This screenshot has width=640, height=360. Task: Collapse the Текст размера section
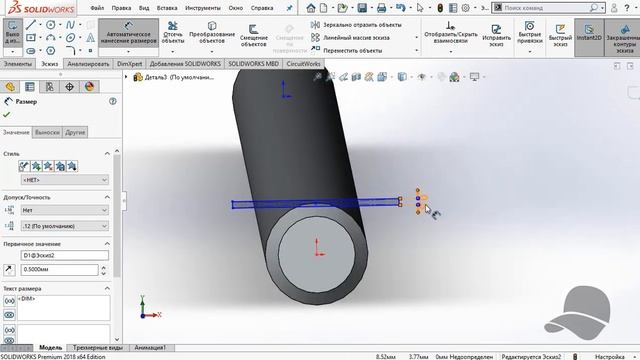pos(107,289)
